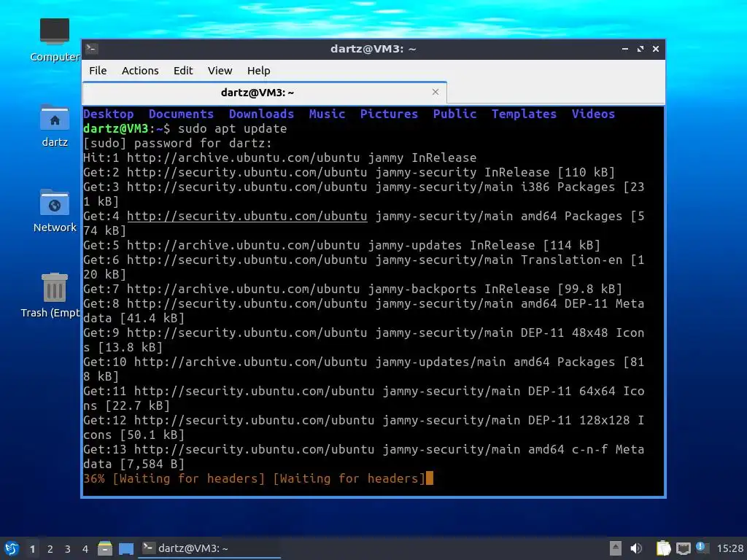Viewport: 747px width, 560px height.
Task: Open the File menu
Action: (98, 71)
